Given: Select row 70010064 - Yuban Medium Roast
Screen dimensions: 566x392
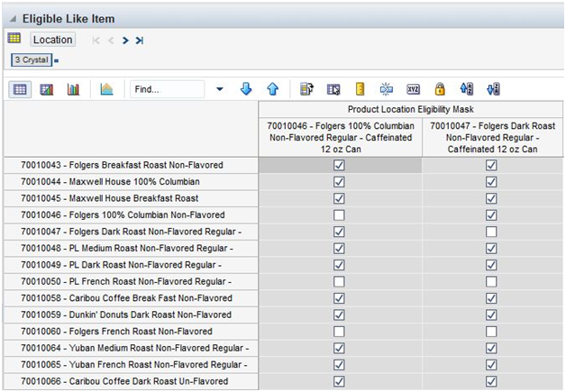Looking at the screenshot, I should pyautogui.click(x=131, y=348).
